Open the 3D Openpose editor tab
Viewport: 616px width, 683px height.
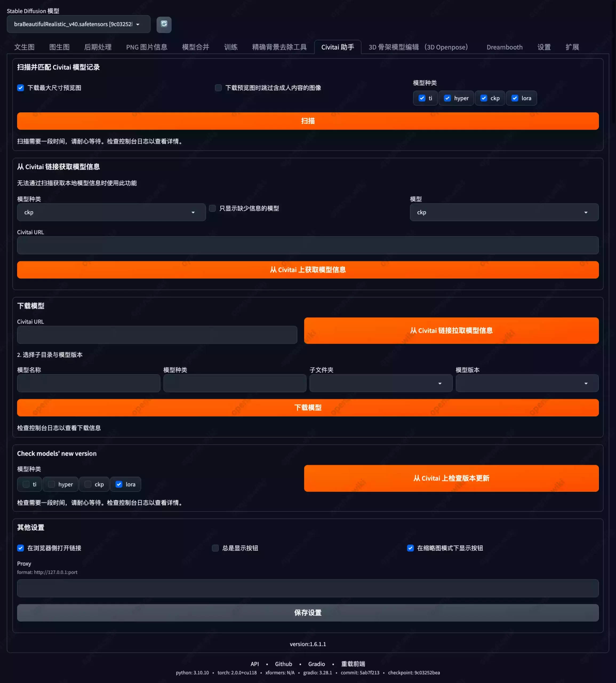click(x=418, y=47)
